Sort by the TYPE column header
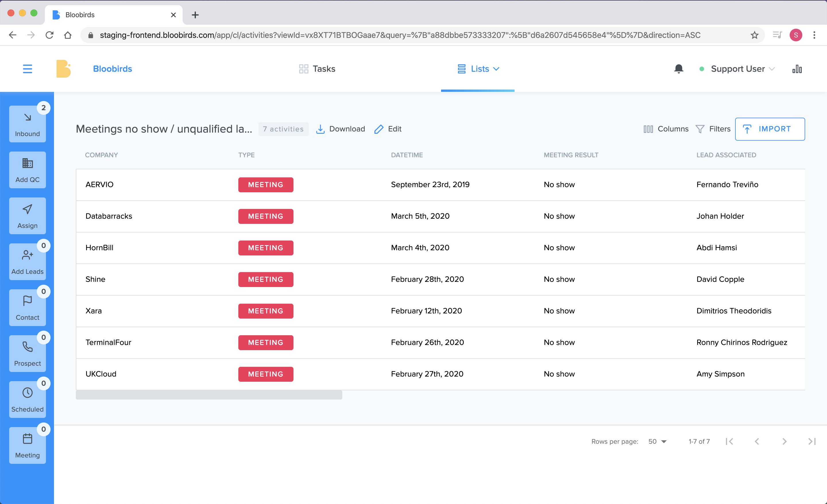827x504 pixels. (x=246, y=155)
